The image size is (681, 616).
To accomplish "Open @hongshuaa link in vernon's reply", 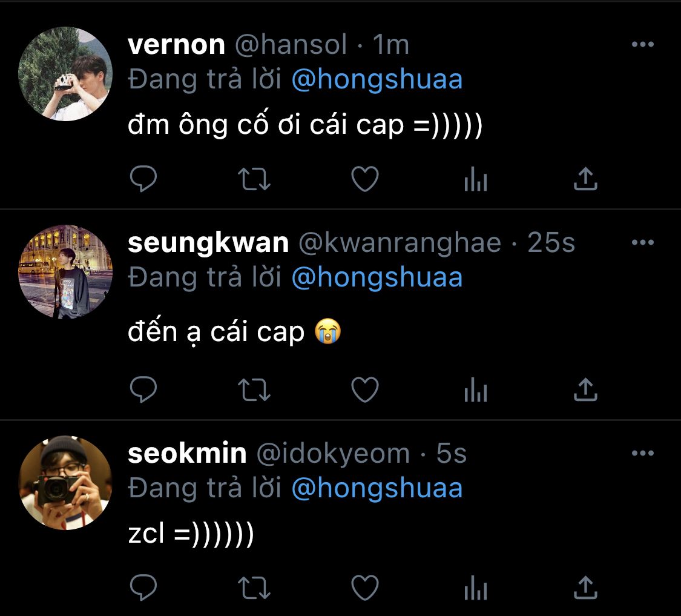I will [x=377, y=79].
